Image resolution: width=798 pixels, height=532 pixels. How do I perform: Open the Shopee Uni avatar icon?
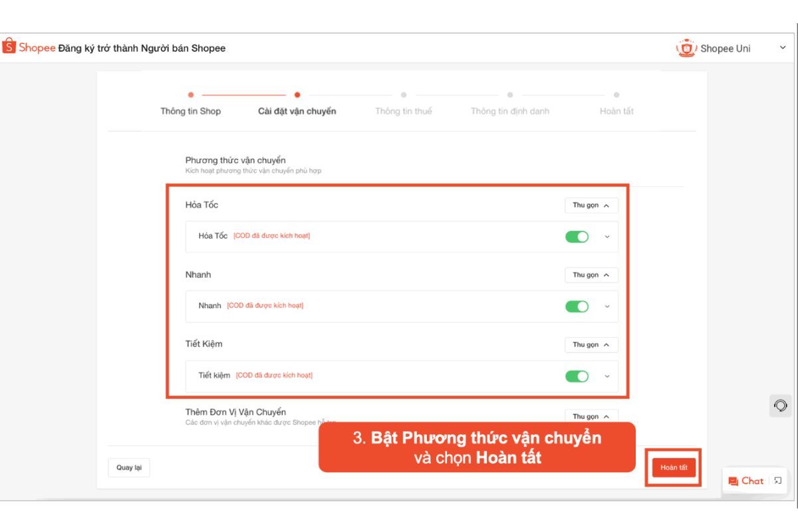[686, 48]
